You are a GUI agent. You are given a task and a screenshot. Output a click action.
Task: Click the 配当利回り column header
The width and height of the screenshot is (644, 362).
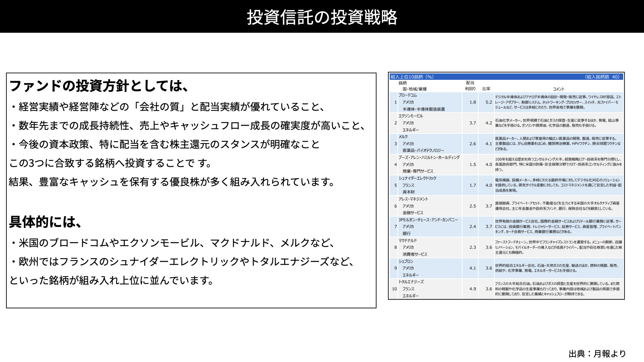470,86
